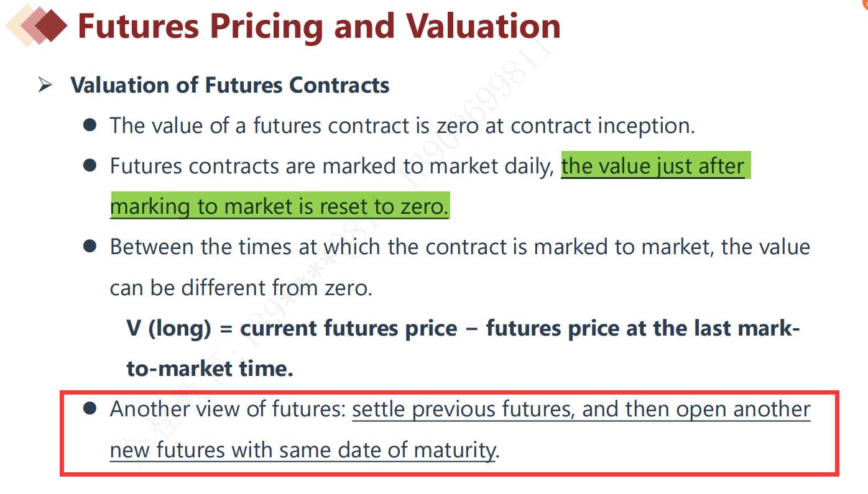This screenshot has height=494, width=868.
Task: Click bullet dot before 'Between the times'
Action: point(90,247)
